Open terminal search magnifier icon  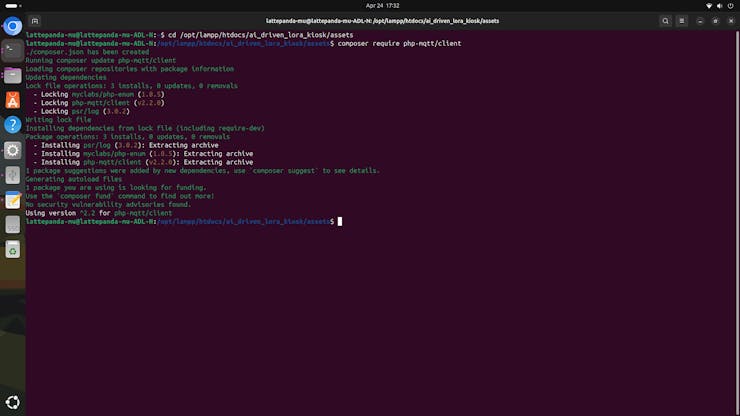coord(665,21)
